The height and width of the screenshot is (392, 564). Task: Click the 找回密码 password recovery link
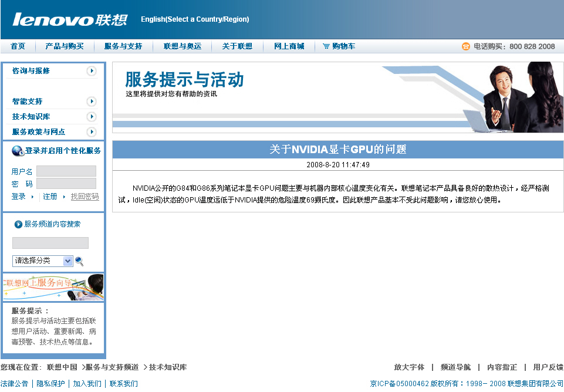pyautogui.click(x=85, y=197)
